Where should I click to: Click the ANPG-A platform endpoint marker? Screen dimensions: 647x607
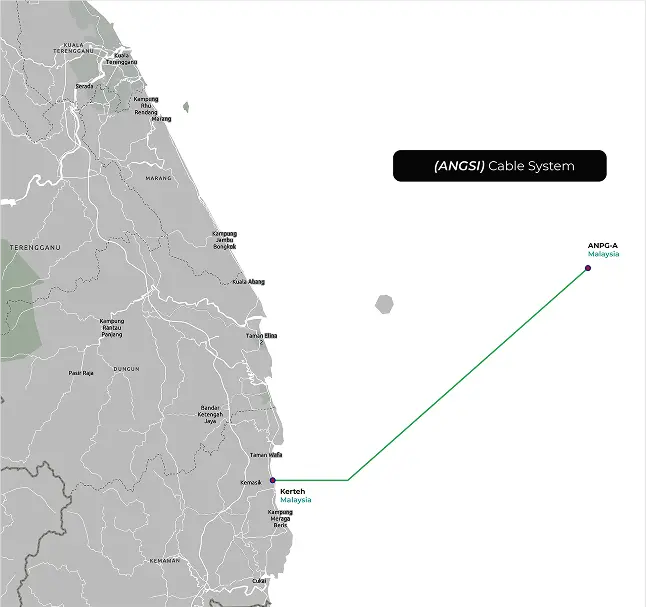pos(588,267)
